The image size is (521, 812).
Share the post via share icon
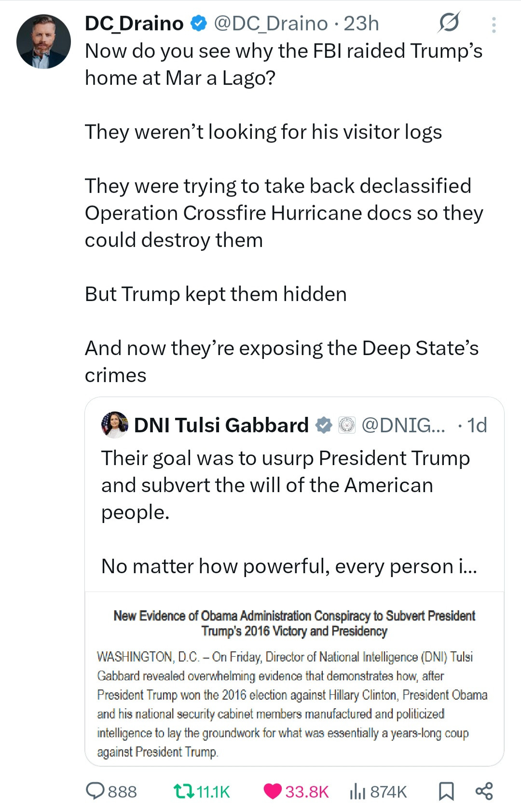[x=484, y=791]
